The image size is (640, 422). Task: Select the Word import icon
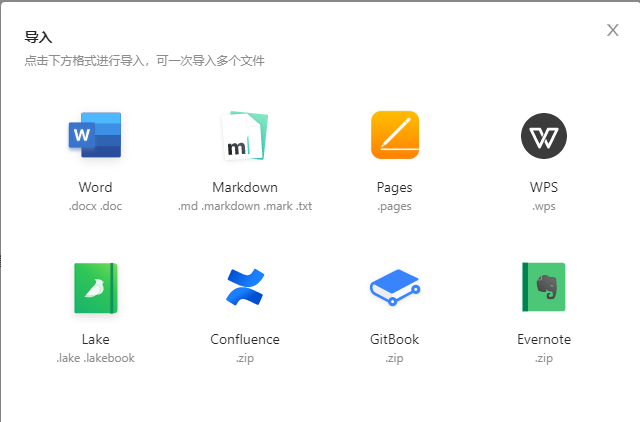[95, 135]
